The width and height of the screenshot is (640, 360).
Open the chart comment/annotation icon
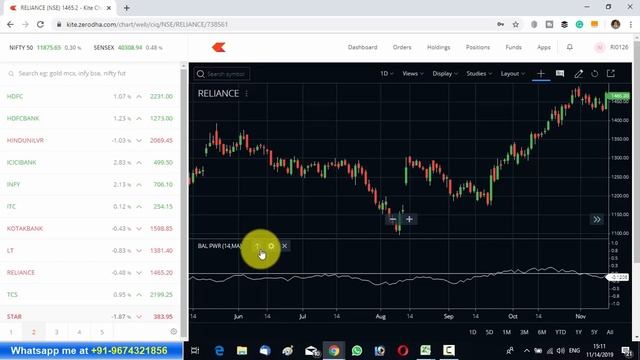(560, 73)
